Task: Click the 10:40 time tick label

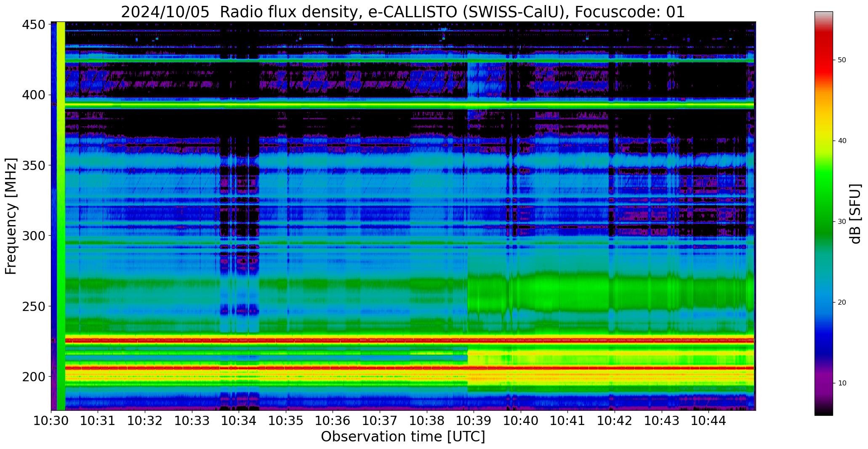Action: (x=521, y=420)
